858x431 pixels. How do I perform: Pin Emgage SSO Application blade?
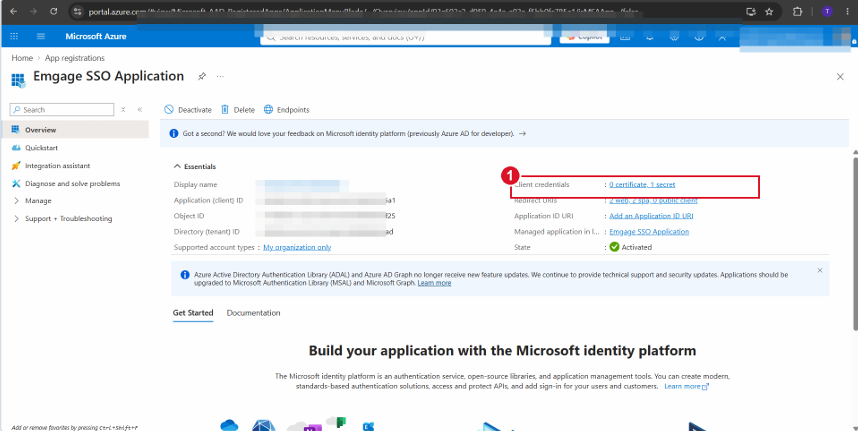(201, 77)
